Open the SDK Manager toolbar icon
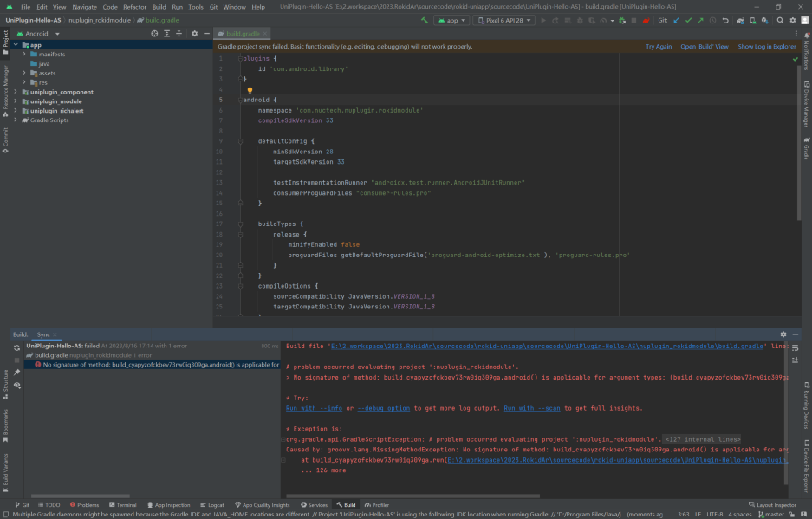Screen dimensions: 812x519 click(x=764, y=20)
